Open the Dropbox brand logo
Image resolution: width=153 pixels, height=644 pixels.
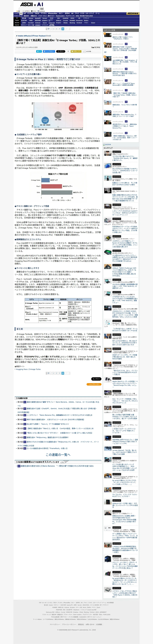tap(58, 23)
